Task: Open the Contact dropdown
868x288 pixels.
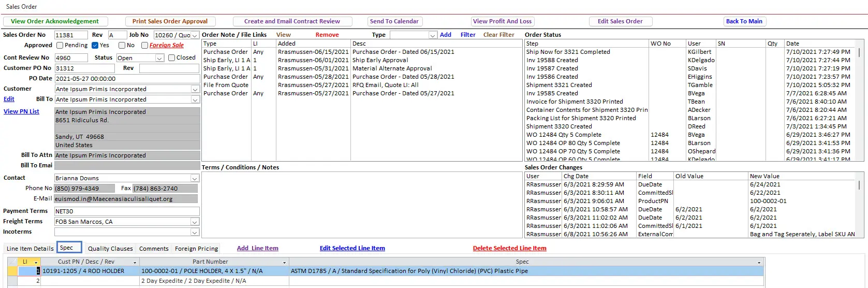Action: pyautogui.click(x=195, y=178)
